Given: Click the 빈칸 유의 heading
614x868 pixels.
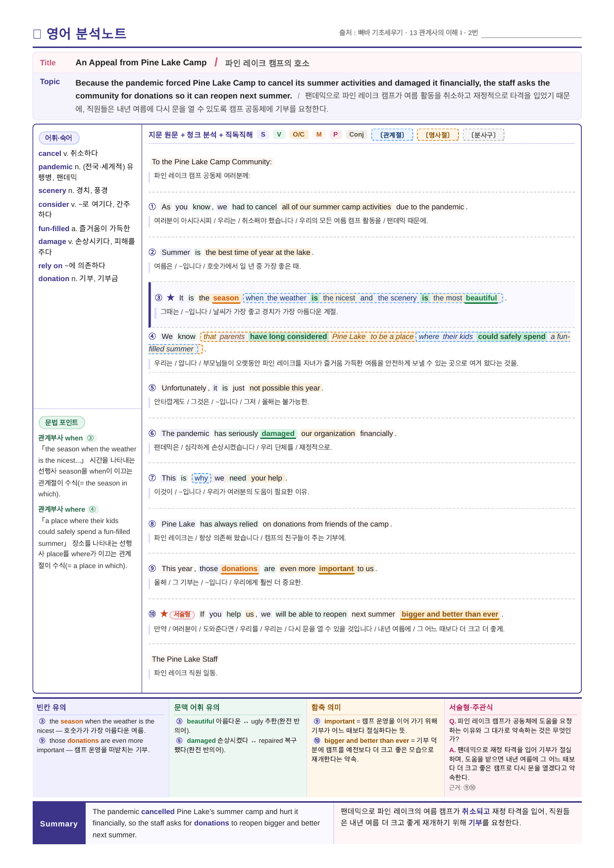Looking at the screenshot, I should (x=51, y=707).
